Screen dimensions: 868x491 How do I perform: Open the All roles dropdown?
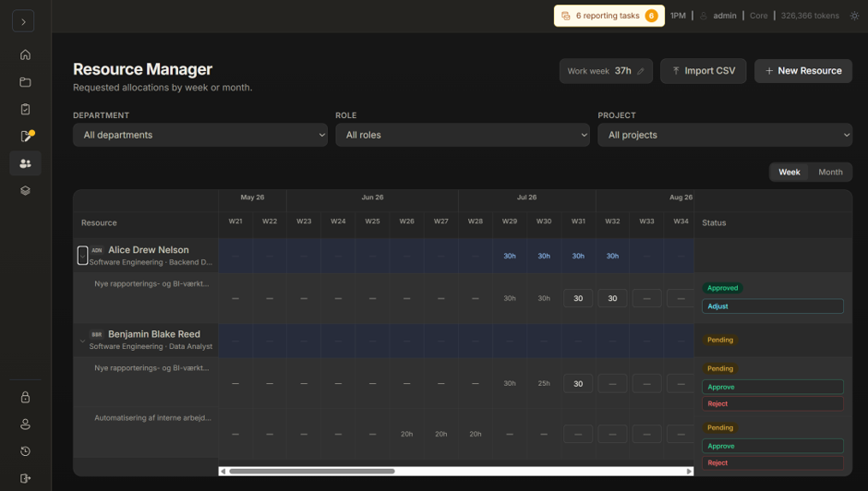pos(463,135)
